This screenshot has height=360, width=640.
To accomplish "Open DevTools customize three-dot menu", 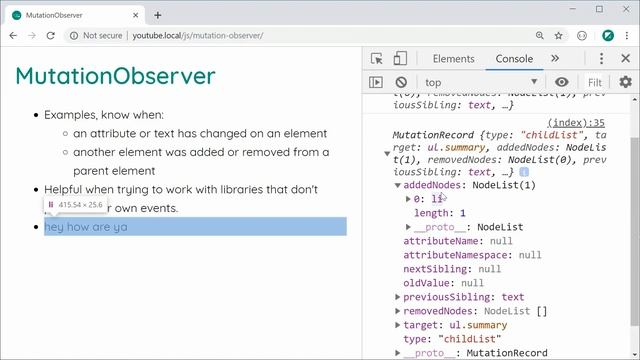I will 601,58.
